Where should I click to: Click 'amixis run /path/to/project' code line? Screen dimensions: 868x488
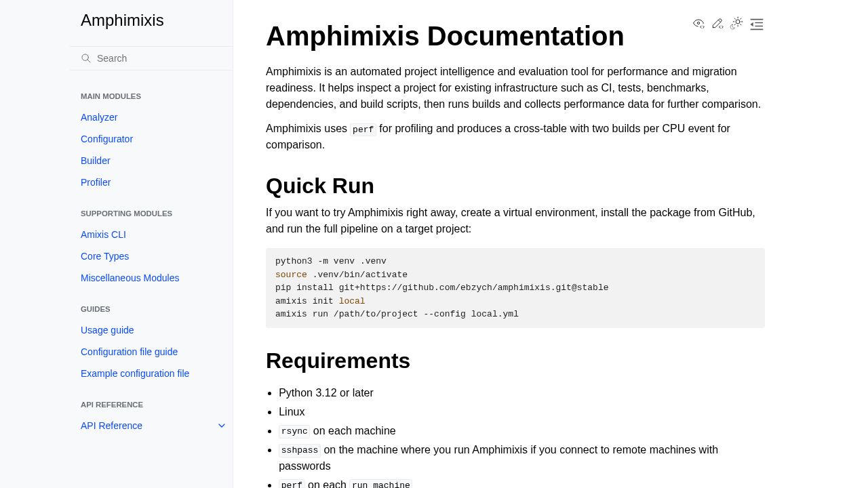click(x=397, y=314)
